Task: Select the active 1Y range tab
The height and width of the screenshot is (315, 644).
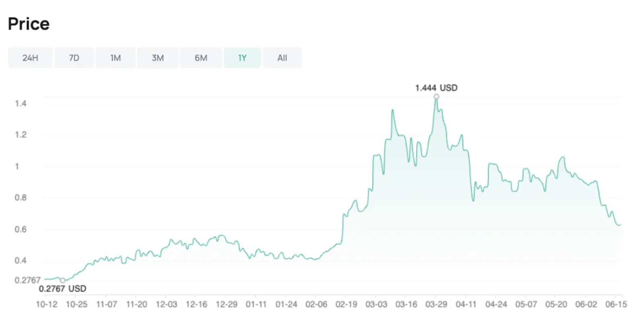Action: click(242, 58)
